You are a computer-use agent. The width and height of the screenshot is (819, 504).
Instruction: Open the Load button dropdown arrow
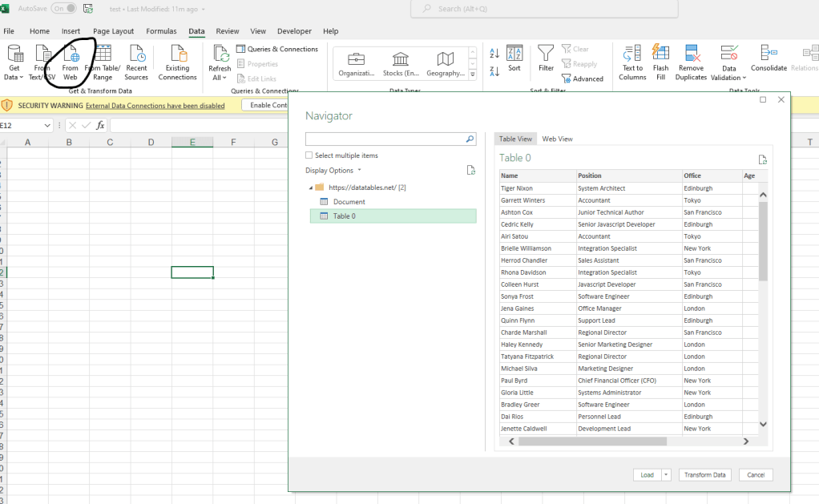coord(666,474)
